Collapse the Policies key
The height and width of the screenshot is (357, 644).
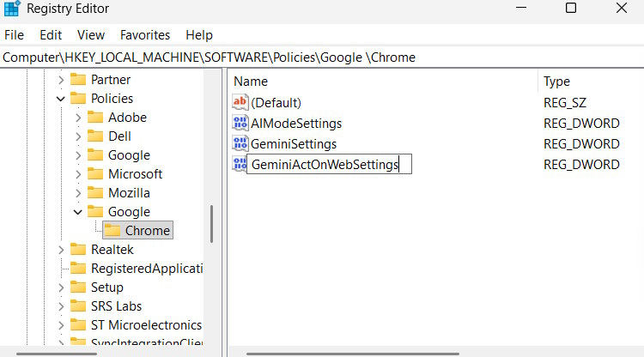61,99
